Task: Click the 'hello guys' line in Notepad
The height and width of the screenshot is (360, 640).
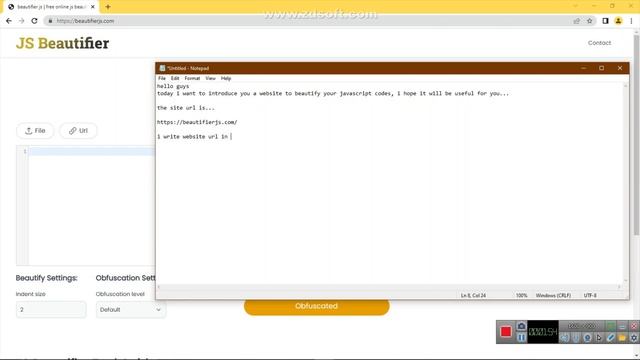Action: [173, 86]
